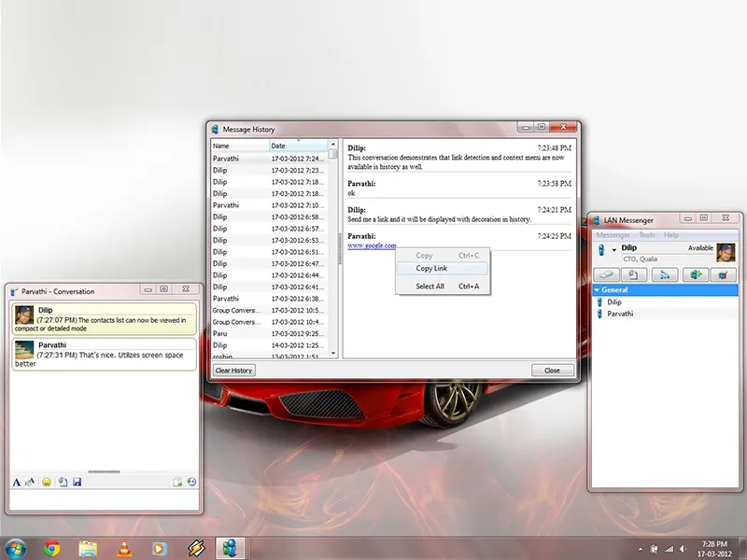This screenshot has width=747, height=560.
Task: Click the save conversation floppy disk icon
Action: [x=77, y=482]
